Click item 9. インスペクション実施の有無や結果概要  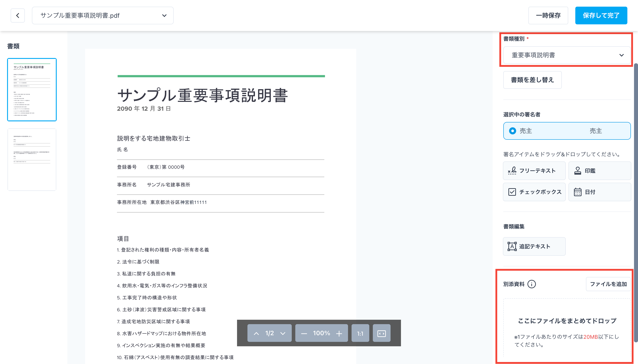tap(161, 345)
